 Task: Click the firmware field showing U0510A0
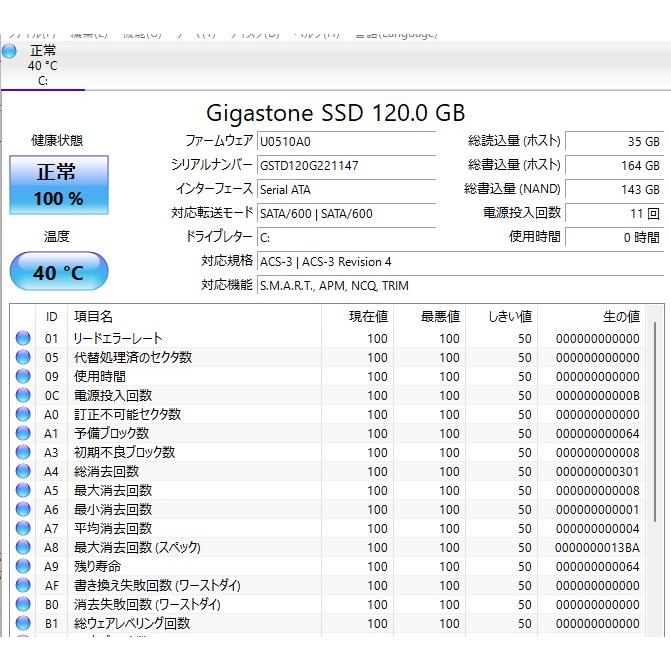coord(345,141)
